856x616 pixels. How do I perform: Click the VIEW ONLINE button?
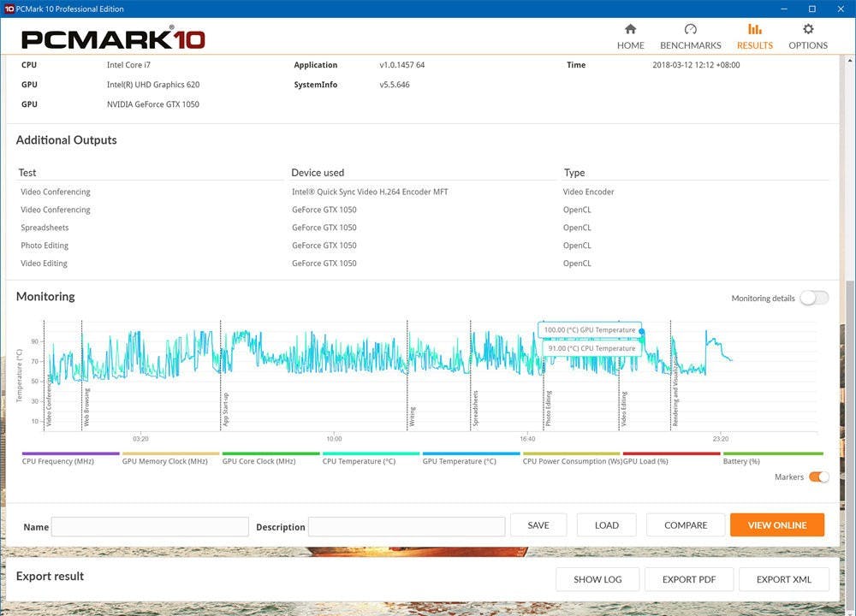(777, 524)
